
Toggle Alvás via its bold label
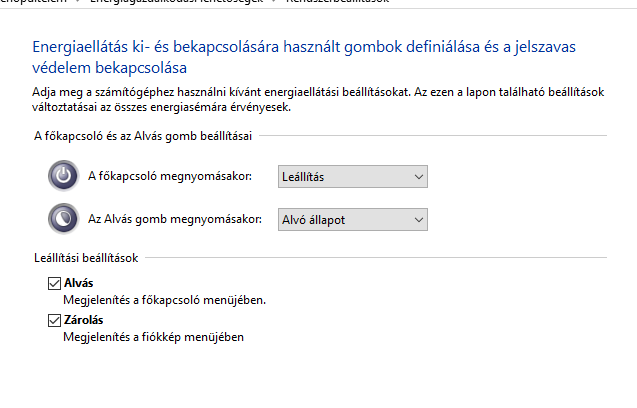tap(78, 283)
